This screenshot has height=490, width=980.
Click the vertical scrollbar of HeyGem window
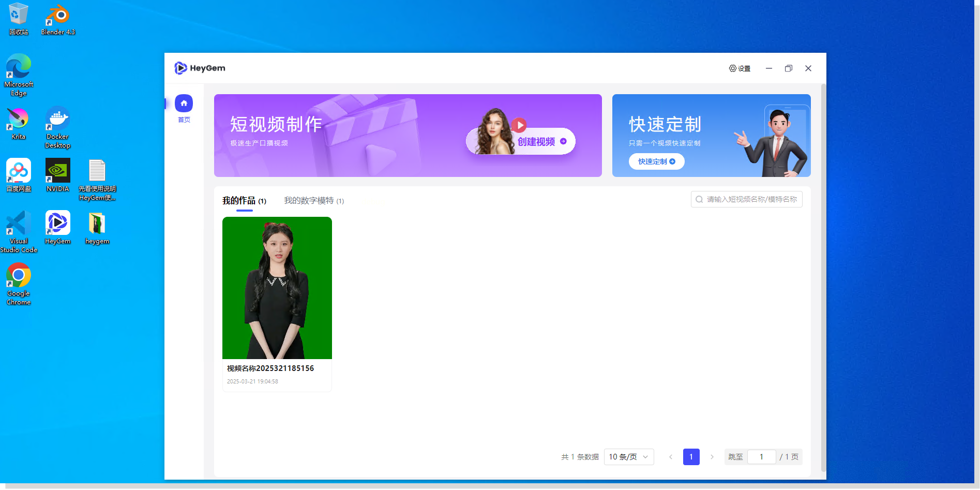point(823,279)
